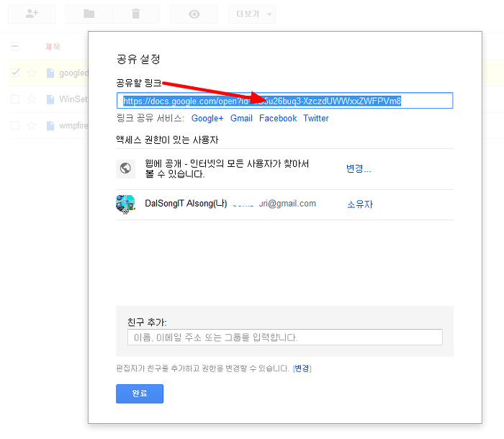Share the link via Gmail
This screenshot has width=504, height=439.
[241, 118]
